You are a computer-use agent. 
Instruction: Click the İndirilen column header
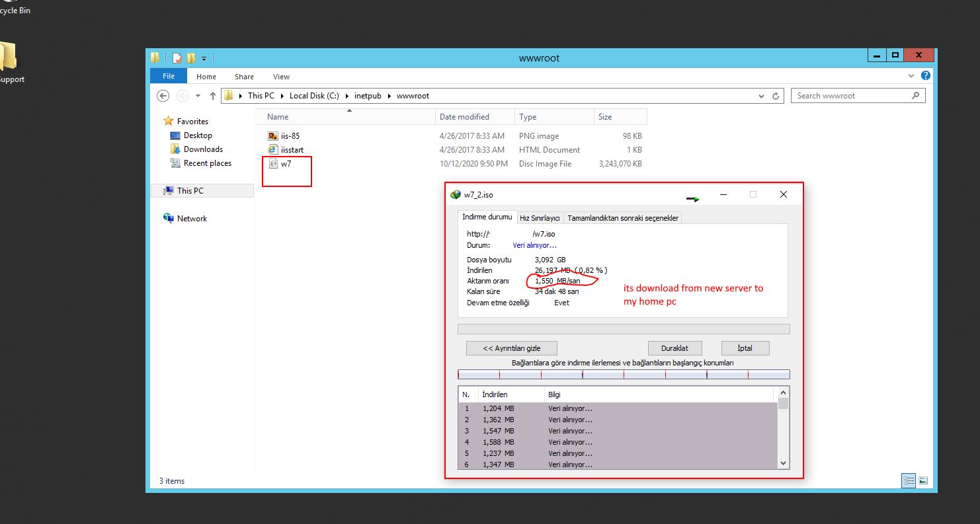[x=510, y=394]
